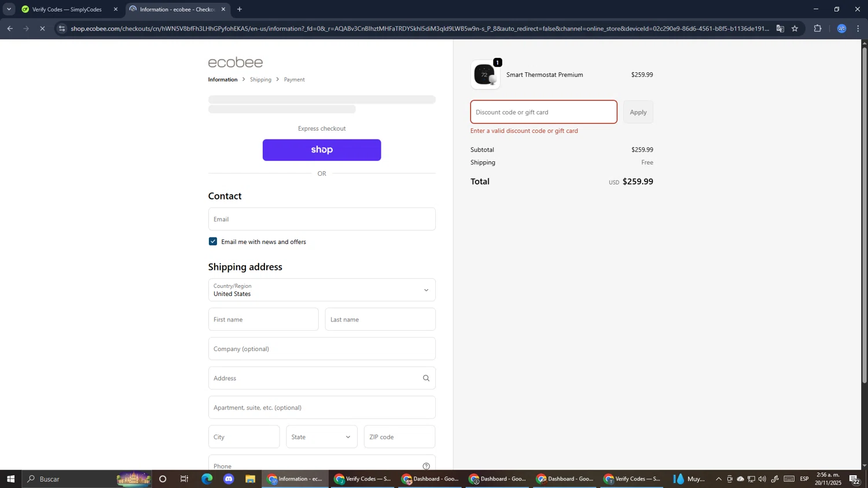Open the Country/Region dropdown
The width and height of the screenshot is (868, 488).
(x=322, y=290)
